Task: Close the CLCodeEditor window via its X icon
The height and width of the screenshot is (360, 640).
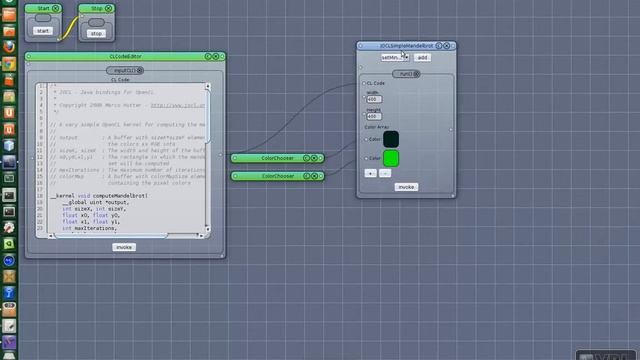Action: click(216, 56)
